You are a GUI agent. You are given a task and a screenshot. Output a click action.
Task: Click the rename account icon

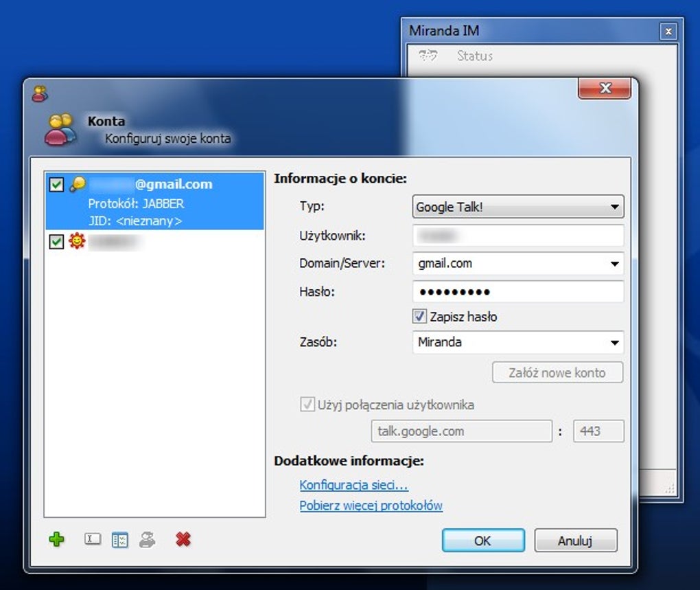click(x=93, y=539)
